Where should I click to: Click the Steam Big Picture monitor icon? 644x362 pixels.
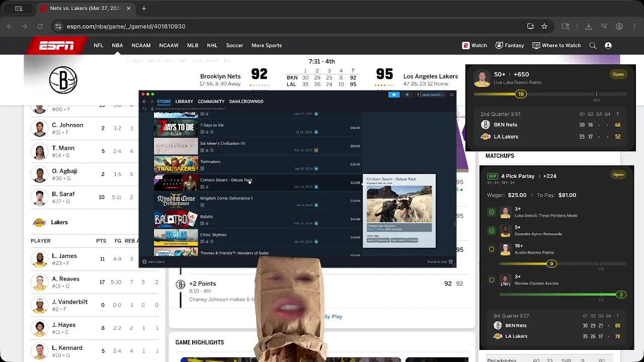(x=451, y=95)
